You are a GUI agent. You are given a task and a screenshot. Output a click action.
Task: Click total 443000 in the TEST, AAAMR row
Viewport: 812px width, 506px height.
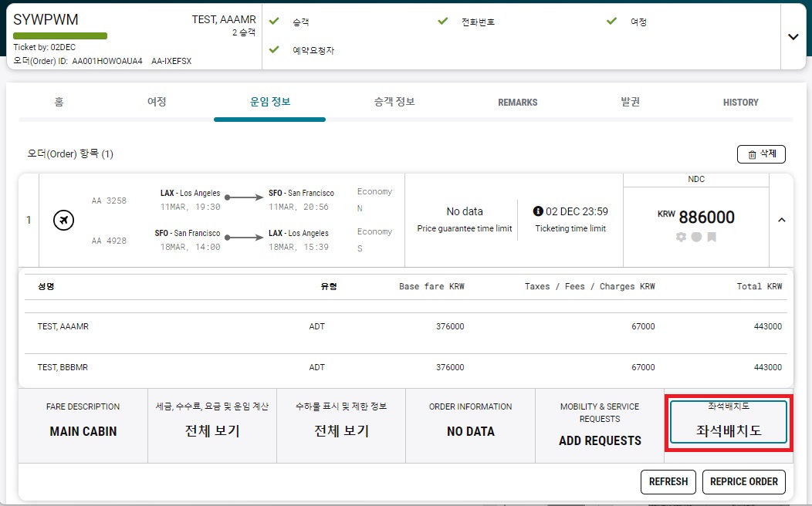(768, 326)
